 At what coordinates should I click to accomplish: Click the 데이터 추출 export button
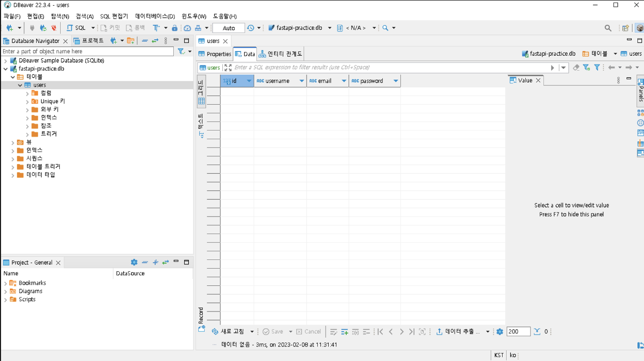(x=458, y=332)
